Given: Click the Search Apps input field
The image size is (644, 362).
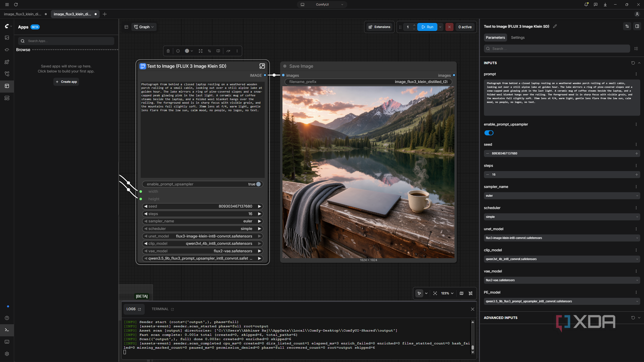Looking at the screenshot, I should 66,41.
